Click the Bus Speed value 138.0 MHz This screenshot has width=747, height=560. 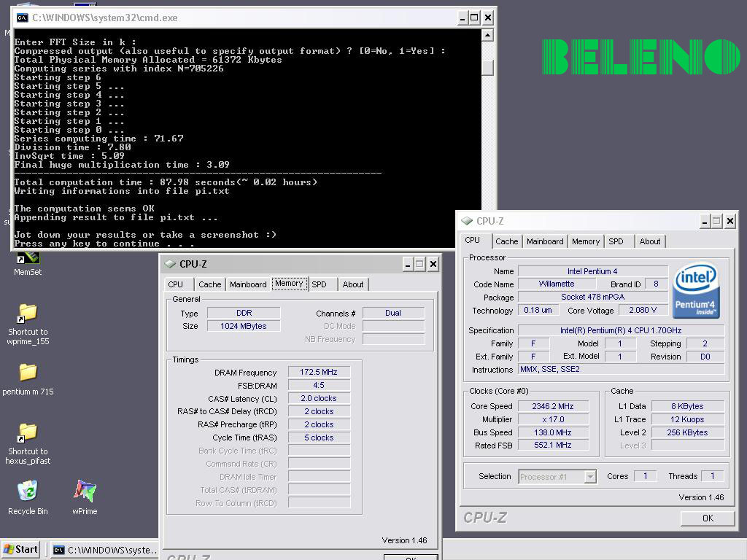point(553,432)
